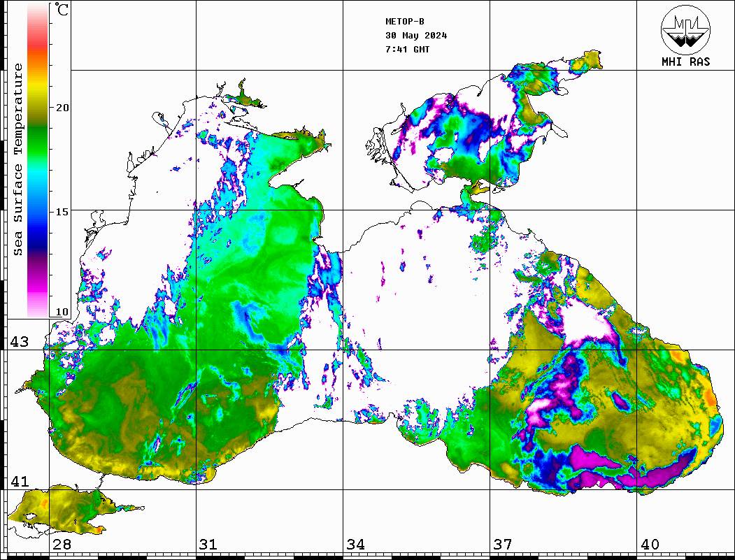Click the '7:41 GMT' time text
Screen dimensions: 735x560
click(x=407, y=49)
